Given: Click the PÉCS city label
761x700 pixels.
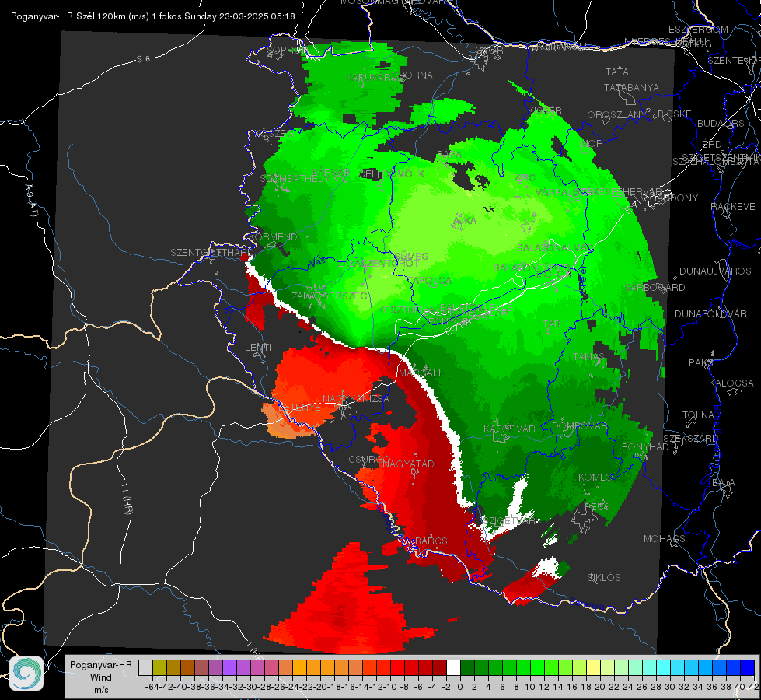Looking at the screenshot, I should pyautogui.click(x=596, y=506).
